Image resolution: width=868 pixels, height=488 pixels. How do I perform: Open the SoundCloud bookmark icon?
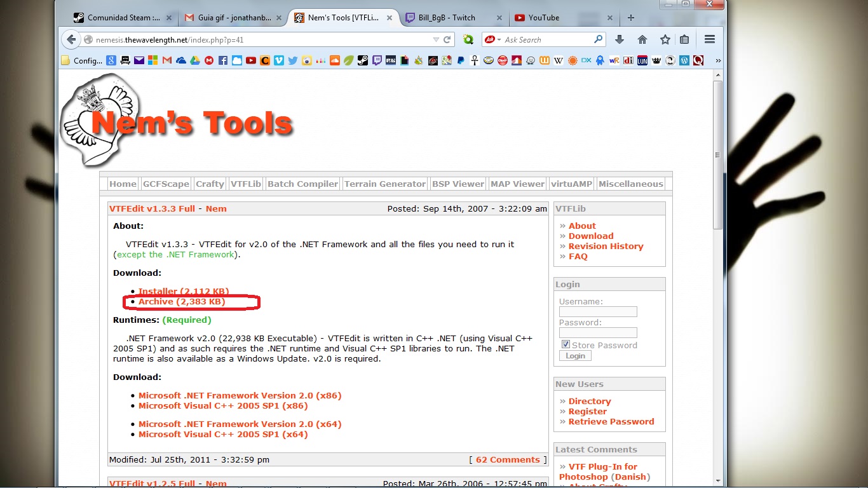click(335, 61)
